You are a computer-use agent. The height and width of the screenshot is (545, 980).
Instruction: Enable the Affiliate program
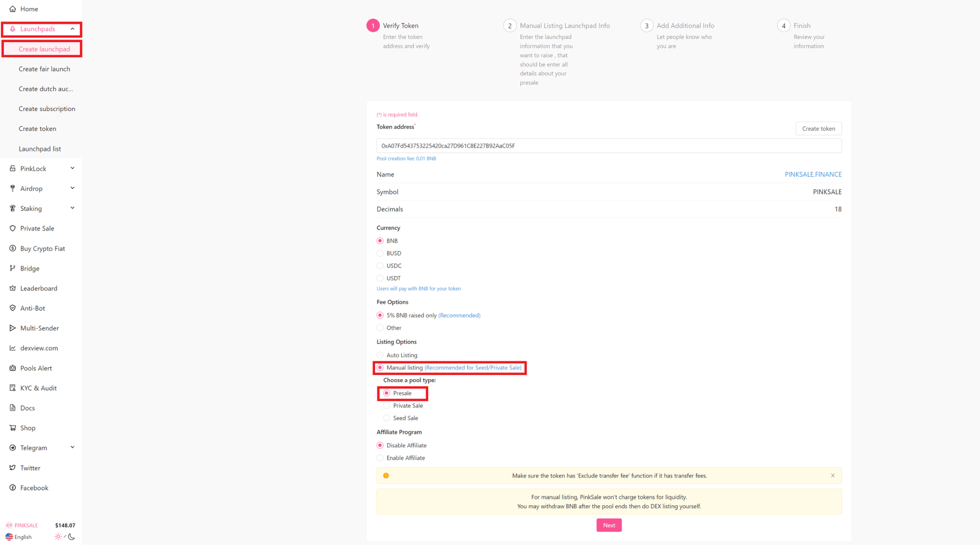click(379, 457)
